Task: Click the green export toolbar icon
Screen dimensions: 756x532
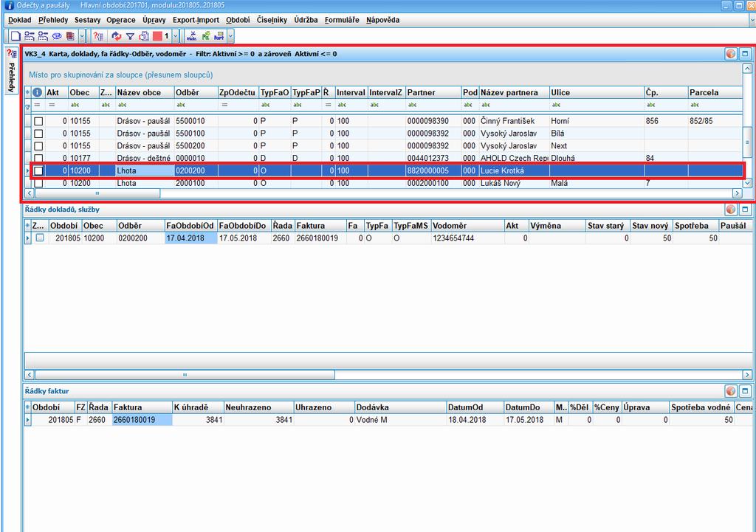Action: 206,36
